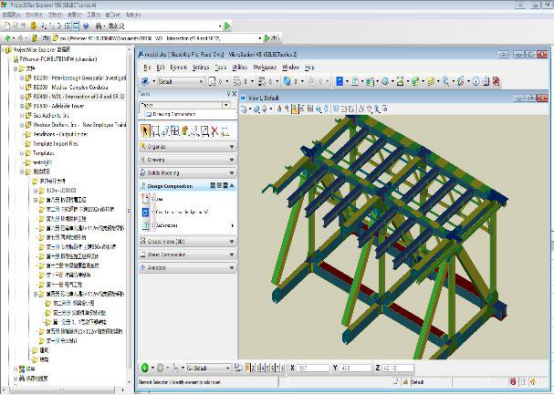Open View Attributes in View 1 toolbar
Screen dimensions: 554x395
[244, 109]
